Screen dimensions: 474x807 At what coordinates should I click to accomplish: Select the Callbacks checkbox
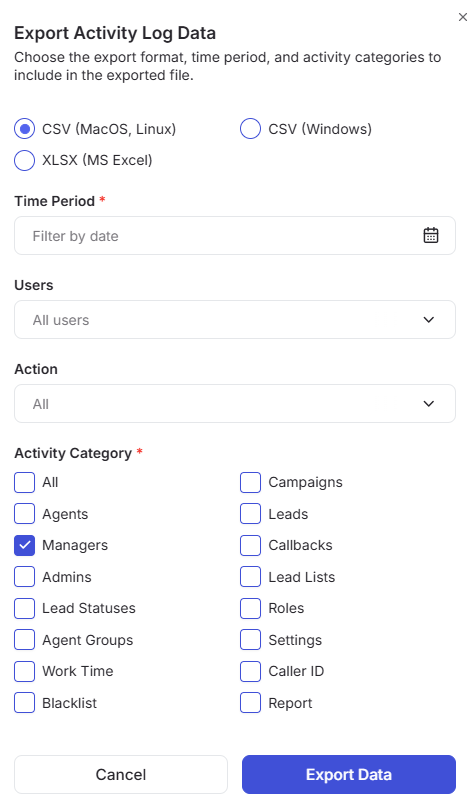coord(250,546)
